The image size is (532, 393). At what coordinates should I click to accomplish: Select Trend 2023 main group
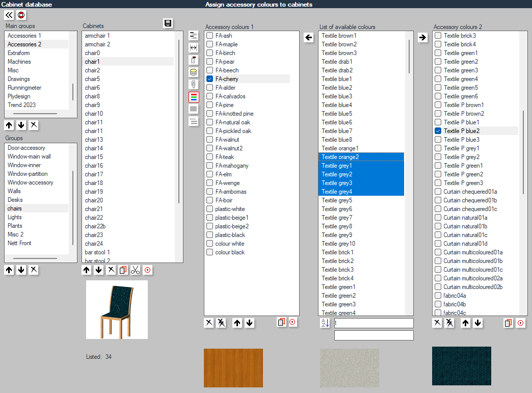point(36,105)
